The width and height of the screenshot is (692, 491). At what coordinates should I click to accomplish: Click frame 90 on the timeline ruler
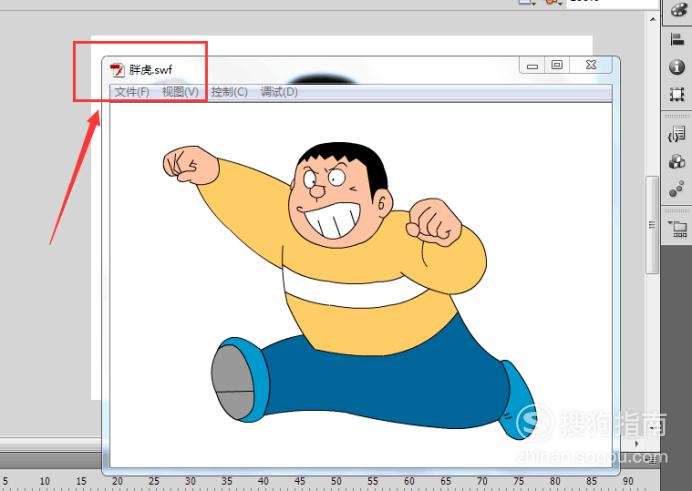(x=628, y=481)
